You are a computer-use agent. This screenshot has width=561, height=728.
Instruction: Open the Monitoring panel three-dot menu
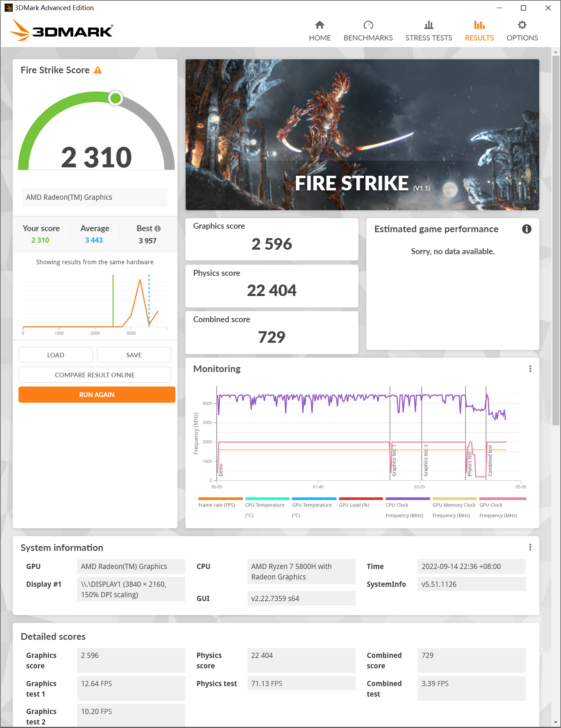tap(530, 369)
